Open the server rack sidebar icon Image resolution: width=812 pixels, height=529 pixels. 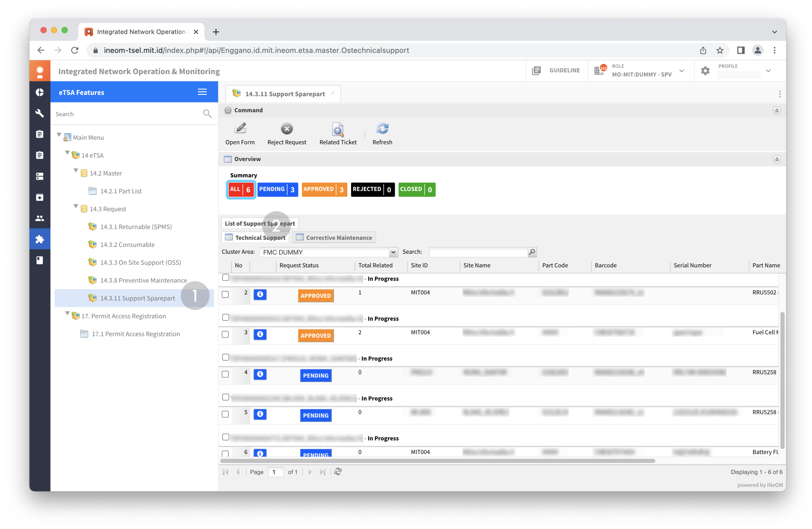click(x=40, y=176)
